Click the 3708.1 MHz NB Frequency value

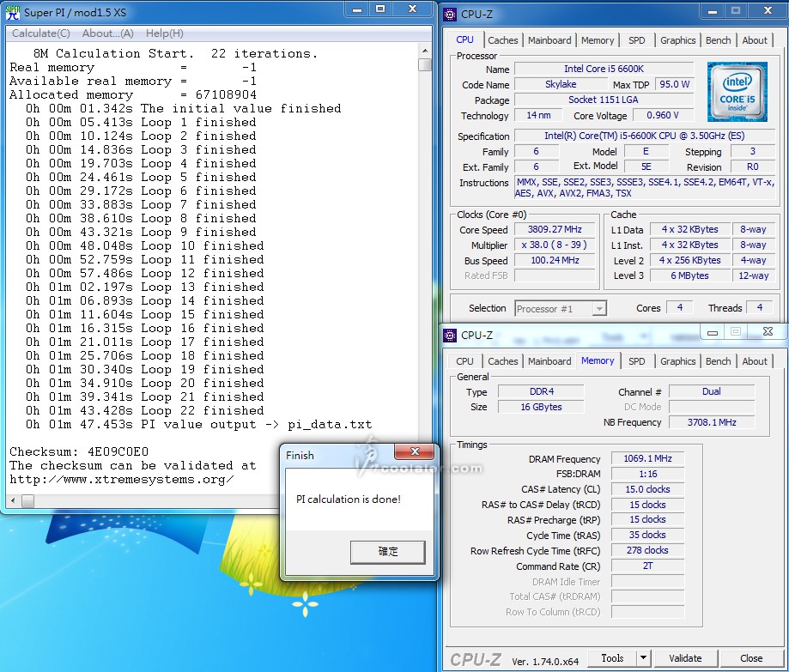712,422
